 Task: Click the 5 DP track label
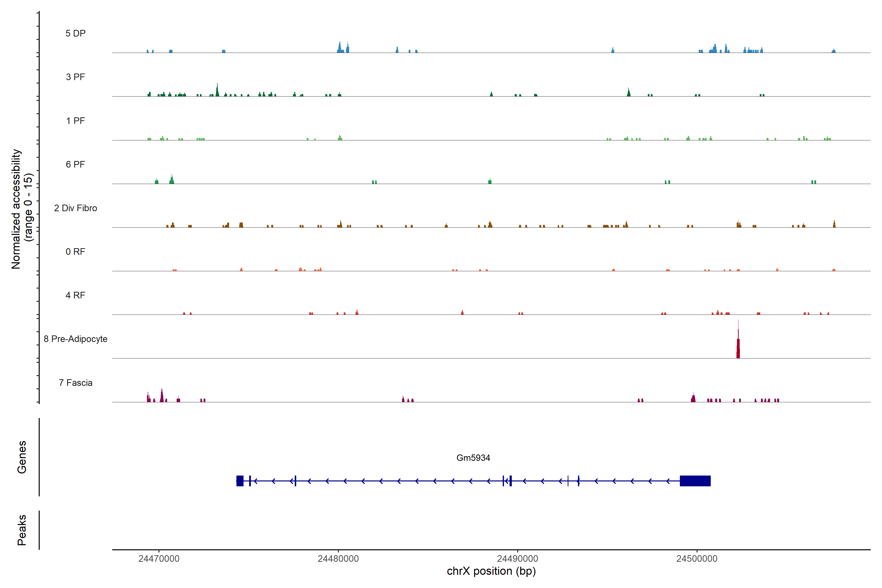(75, 33)
